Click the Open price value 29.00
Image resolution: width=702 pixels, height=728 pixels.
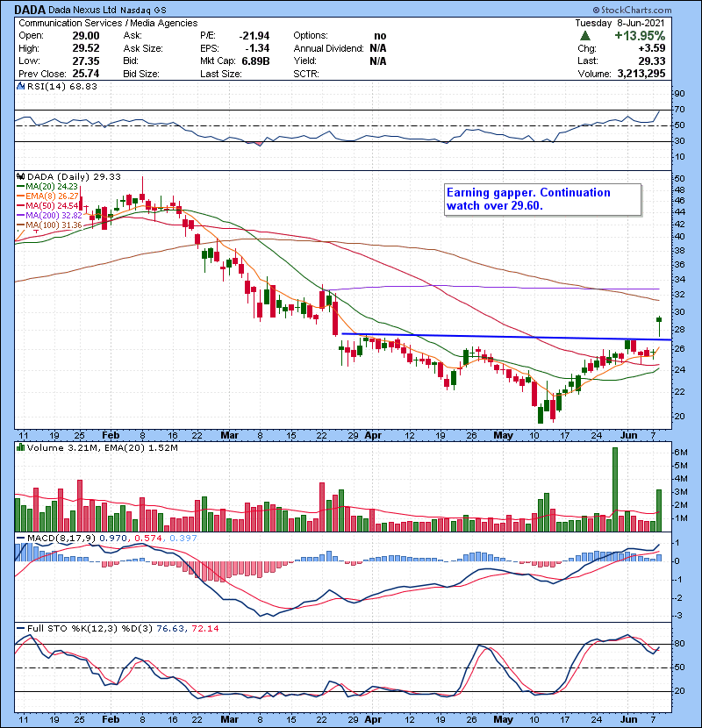[x=86, y=36]
